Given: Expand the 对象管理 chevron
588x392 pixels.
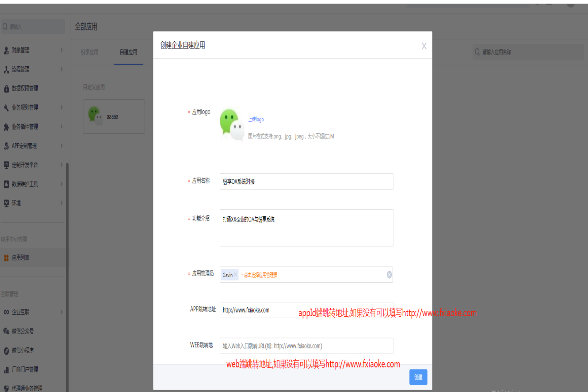Looking at the screenshot, I should pos(62,50).
